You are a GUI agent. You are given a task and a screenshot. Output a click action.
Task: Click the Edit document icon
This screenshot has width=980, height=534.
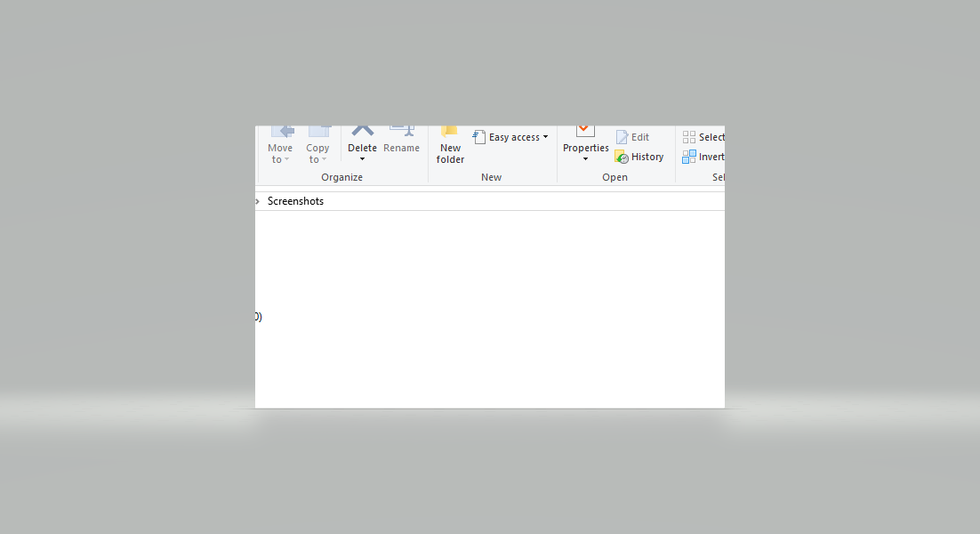[622, 137]
